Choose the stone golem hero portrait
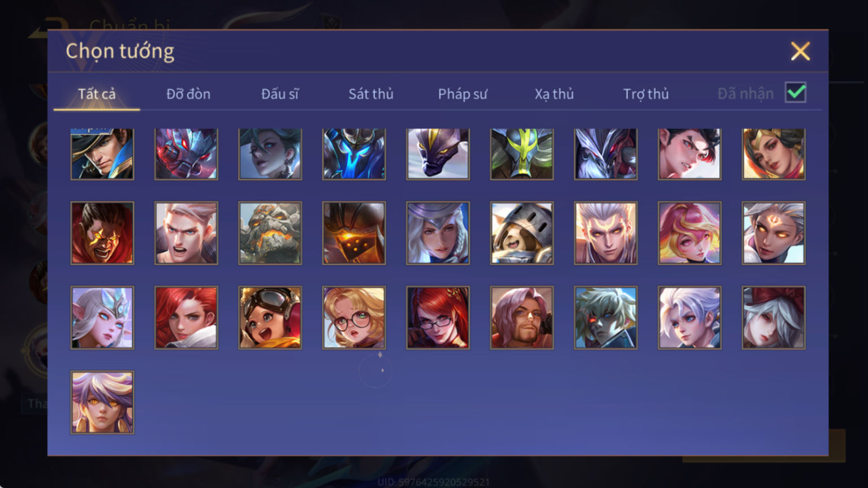868x488 pixels. click(270, 233)
